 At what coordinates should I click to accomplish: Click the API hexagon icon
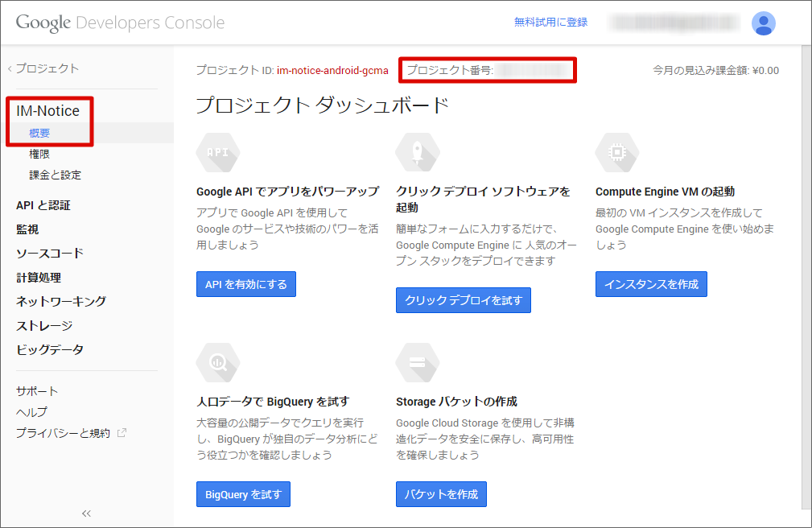click(218, 152)
